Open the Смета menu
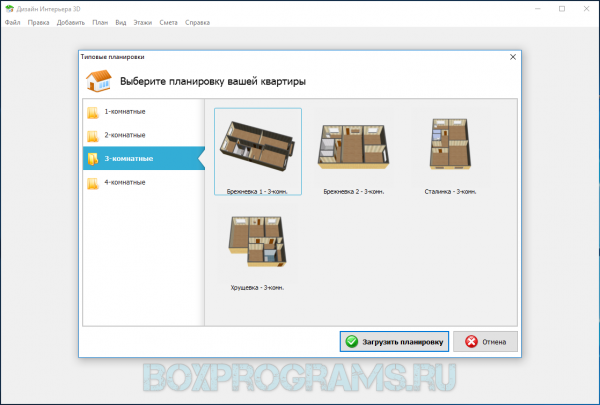The image size is (600, 405). tap(168, 23)
